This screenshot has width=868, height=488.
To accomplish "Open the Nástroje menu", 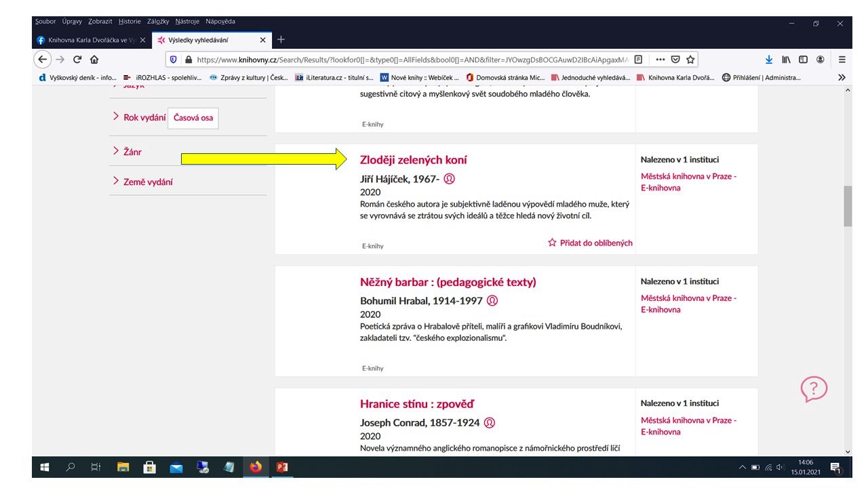I will click(x=188, y=22).
